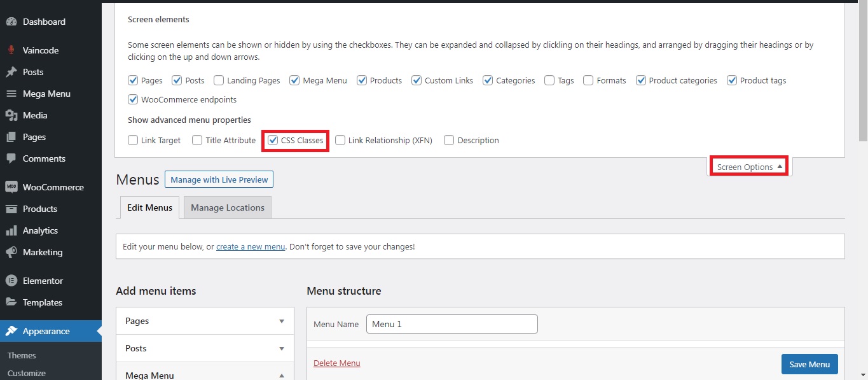This screenshot has height=380, width=868.
Task: Click the Vaincode microphone icon
Action: (11, 50)
